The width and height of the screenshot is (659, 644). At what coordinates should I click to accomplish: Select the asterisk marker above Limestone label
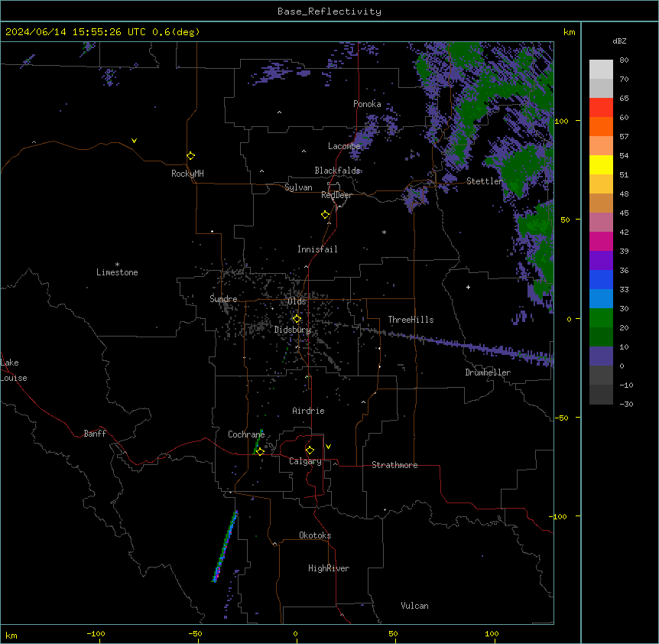(x=117, y=265)
